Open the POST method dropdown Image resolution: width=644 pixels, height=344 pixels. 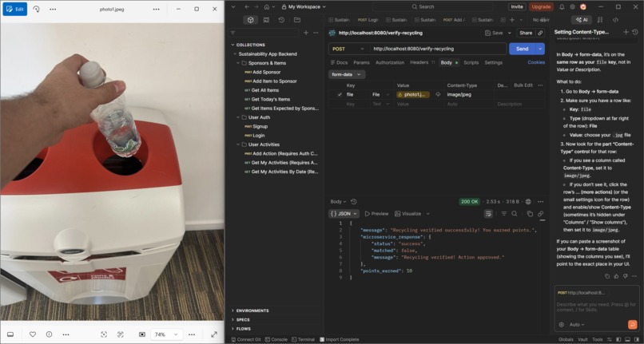(348, 49)
